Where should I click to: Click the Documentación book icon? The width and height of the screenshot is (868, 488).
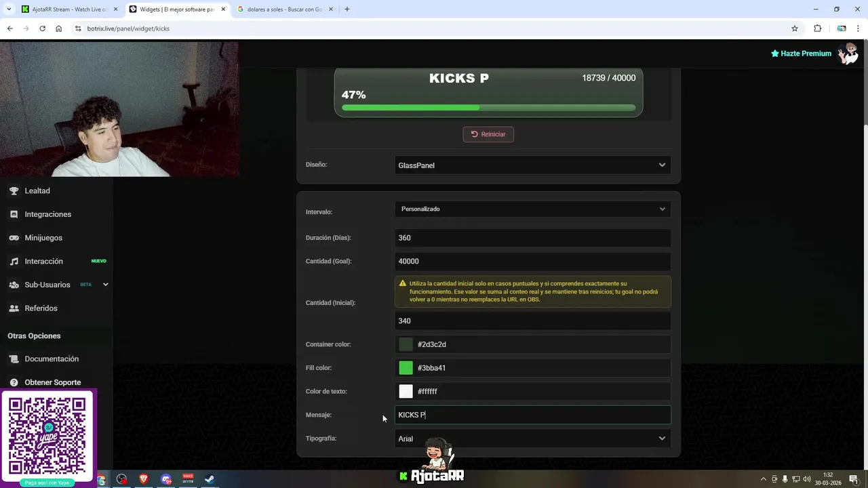click(x=14, y=359)
